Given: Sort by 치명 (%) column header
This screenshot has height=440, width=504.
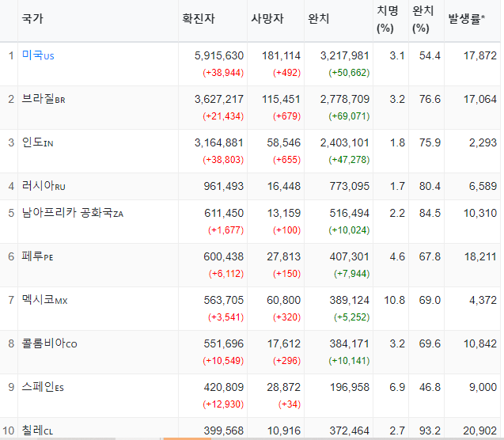Looking at the screenshot, I should point(386,19).
